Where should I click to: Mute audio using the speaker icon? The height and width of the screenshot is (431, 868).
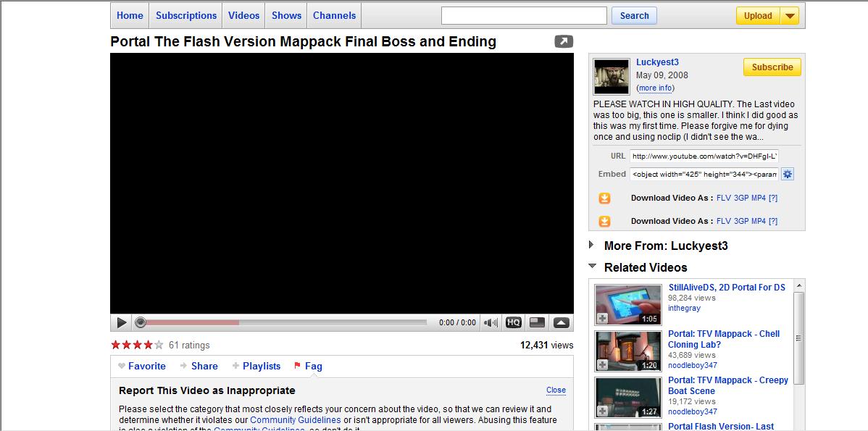[x=491, y=322]
